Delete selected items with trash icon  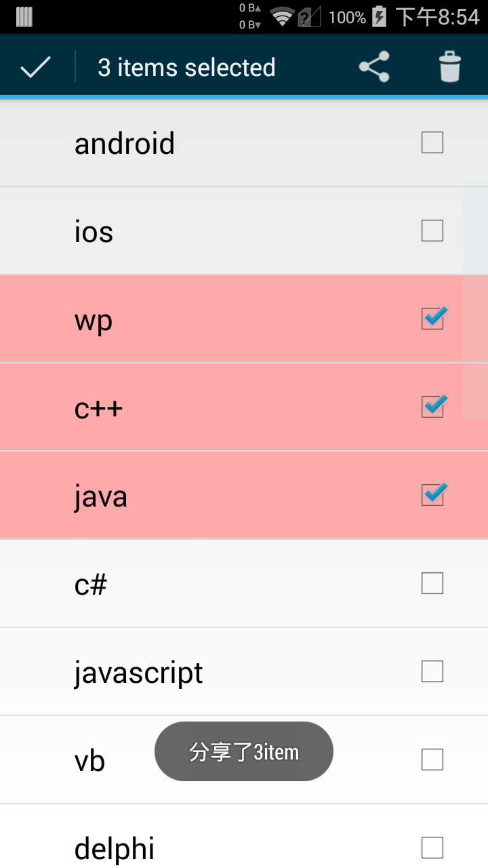click(449, 67)
